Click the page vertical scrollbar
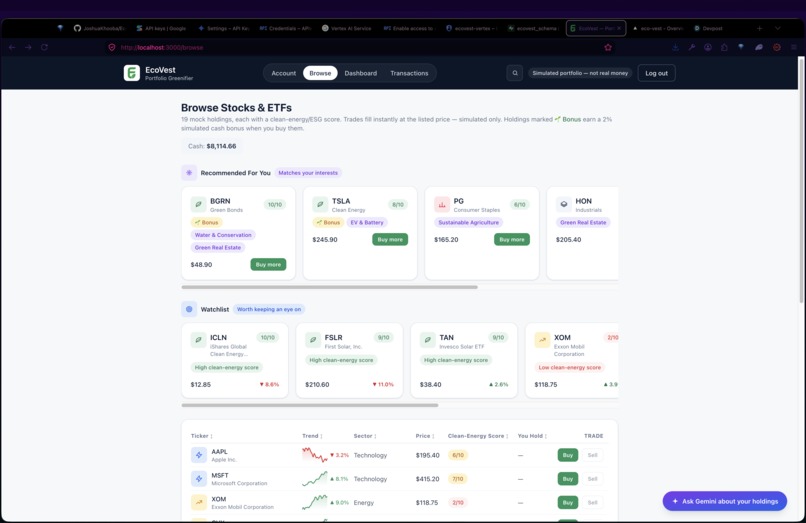The width and height of the screenshot is (806, 523). pyautogui.click(x=801, y=180)
